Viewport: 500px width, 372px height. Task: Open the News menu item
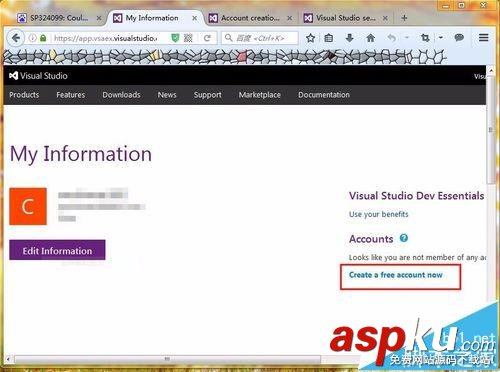click(x=167, y=95)
